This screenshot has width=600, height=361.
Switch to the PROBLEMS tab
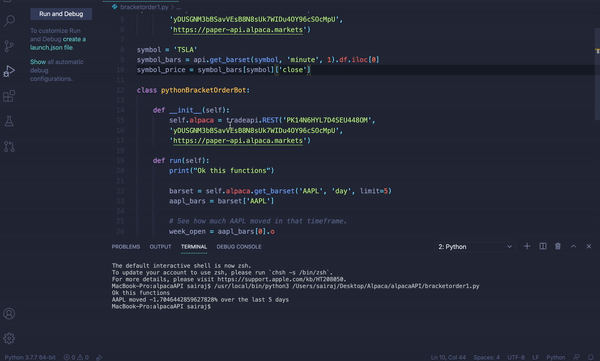click(x=126, y=247)
